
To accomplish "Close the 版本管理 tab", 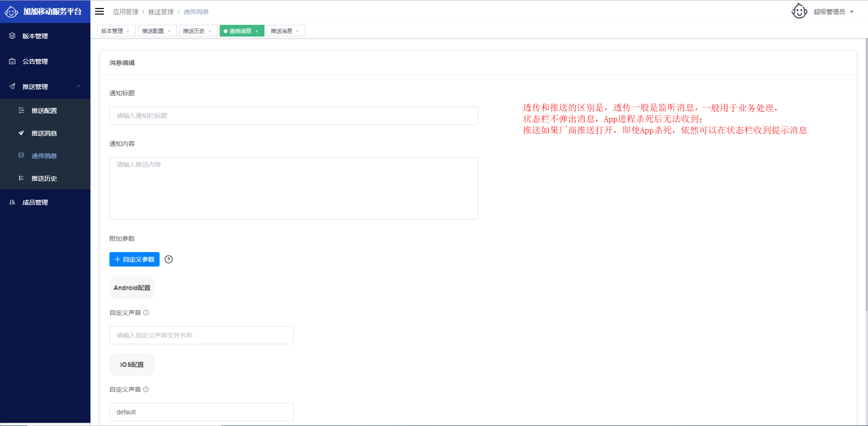I will pyautogui.click(x=128, y=31).
